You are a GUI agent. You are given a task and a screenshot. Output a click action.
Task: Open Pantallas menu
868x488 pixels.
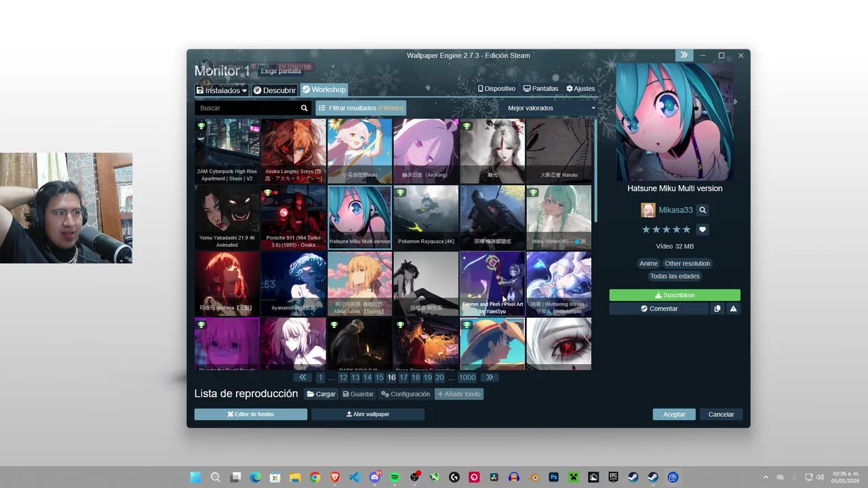click(540, 89)
